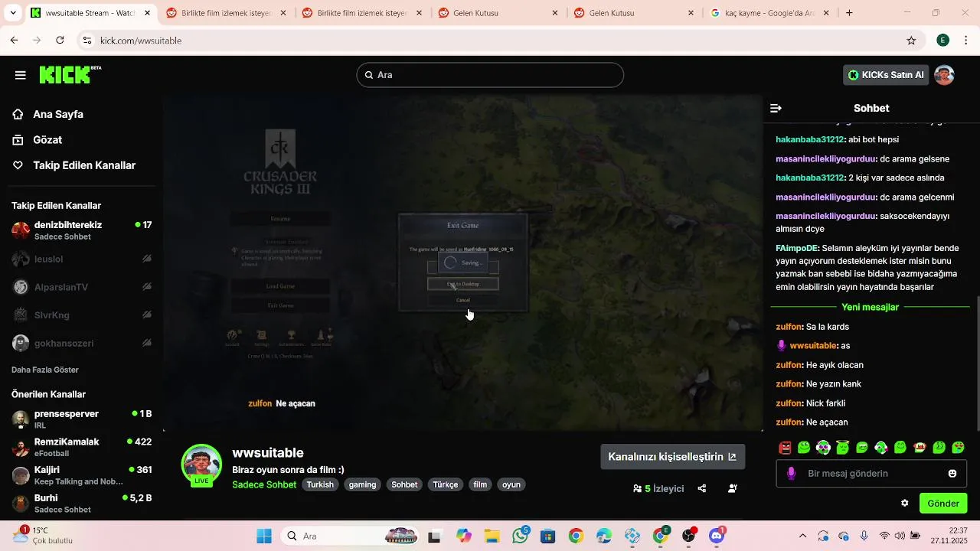Open AlparslanTV channel
This screenshot has height=551, width=980.
(x=80, y=287)
